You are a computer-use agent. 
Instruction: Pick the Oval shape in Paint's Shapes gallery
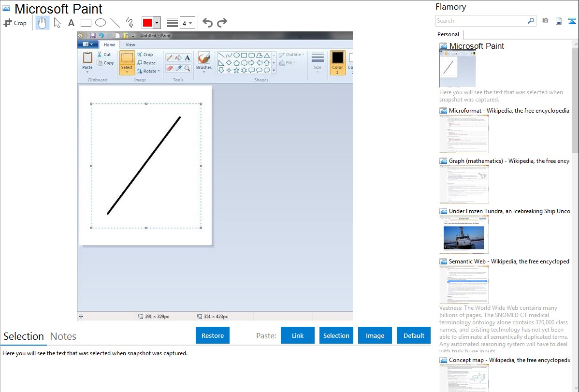click(x=236, y=55)
